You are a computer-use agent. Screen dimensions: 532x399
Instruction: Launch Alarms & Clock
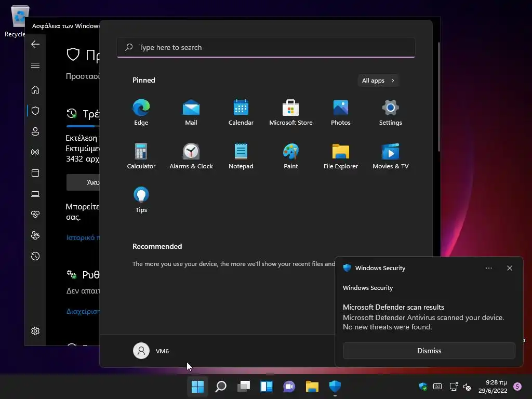(x=191, y=156)
